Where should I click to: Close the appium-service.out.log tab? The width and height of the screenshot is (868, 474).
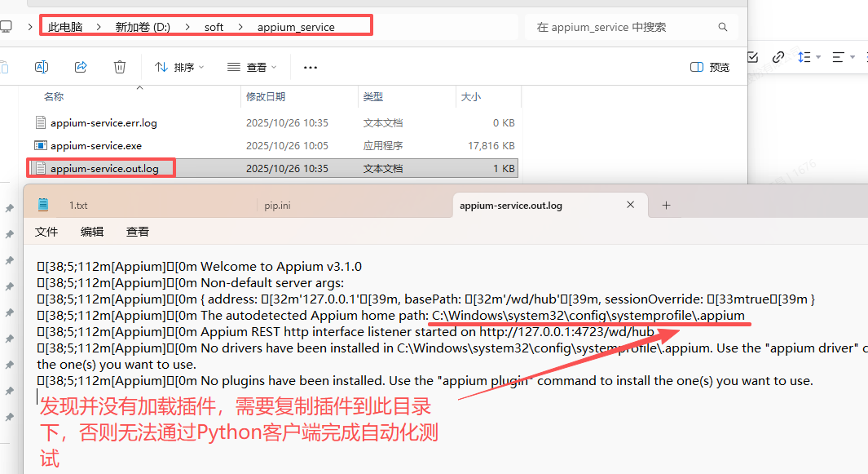[x=630, y=205]
